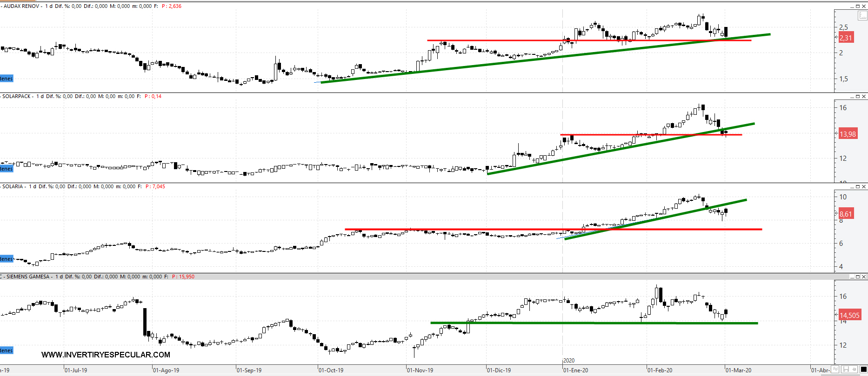Click the Órdenes tag in SIEMENS GAMESA chart

coord(6,350)
